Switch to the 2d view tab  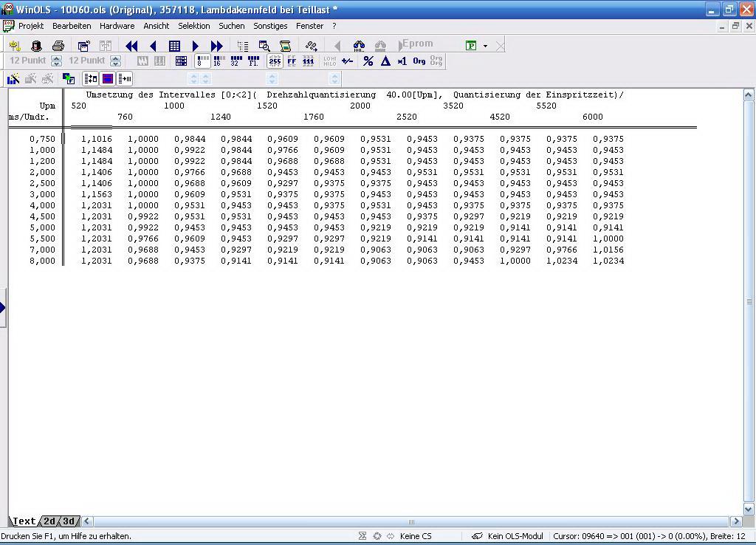[49, 521]
